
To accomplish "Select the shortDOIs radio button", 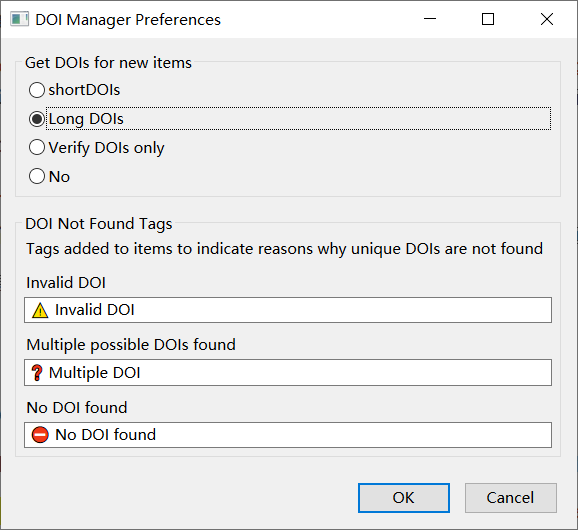I will coord(37,90).
